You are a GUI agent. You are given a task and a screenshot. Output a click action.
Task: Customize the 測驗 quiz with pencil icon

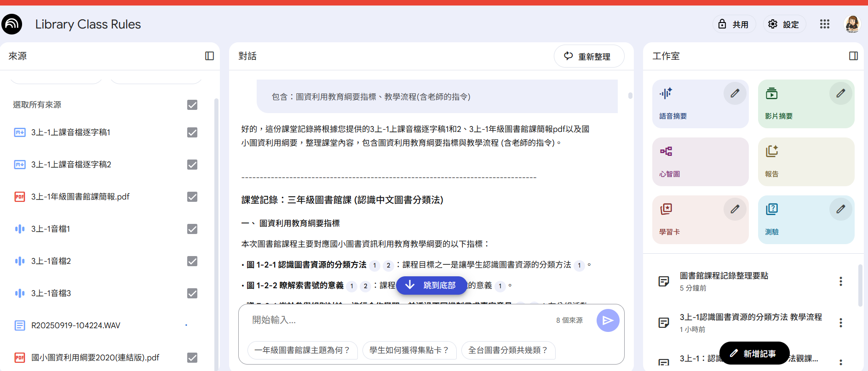840,209
